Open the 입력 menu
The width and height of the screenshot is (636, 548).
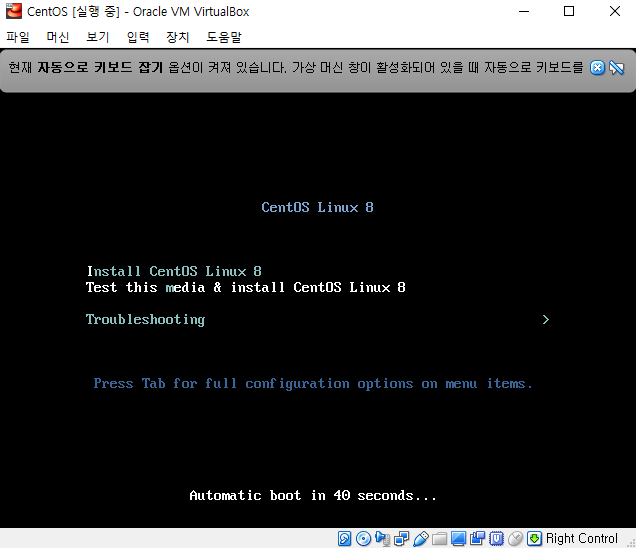click(x=138, y=37)
